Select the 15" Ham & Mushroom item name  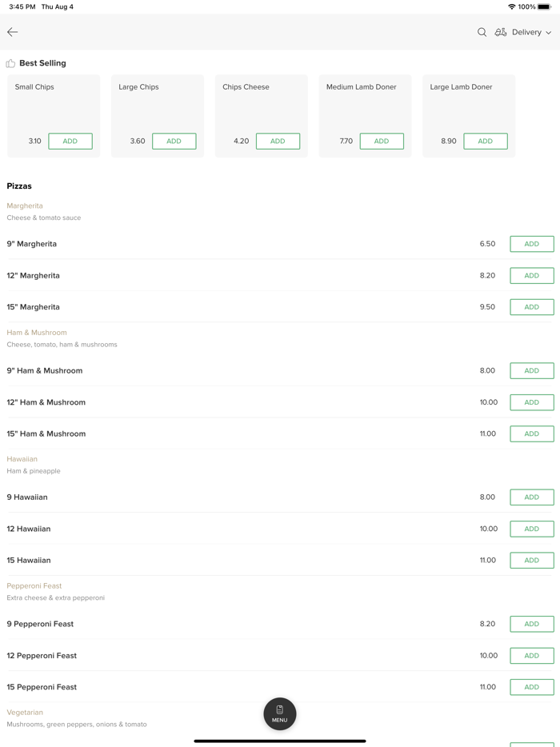point(46,433)
